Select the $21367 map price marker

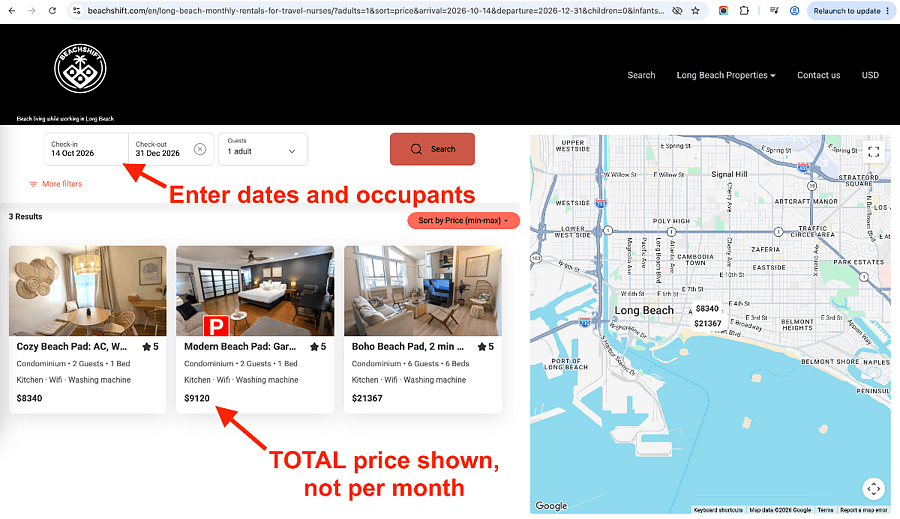(708, 324)
